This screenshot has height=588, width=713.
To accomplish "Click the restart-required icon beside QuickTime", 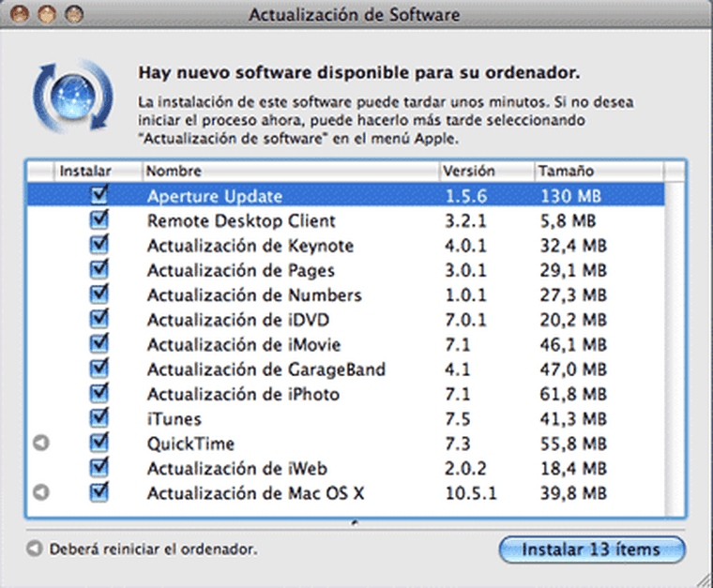I will 41,444.
